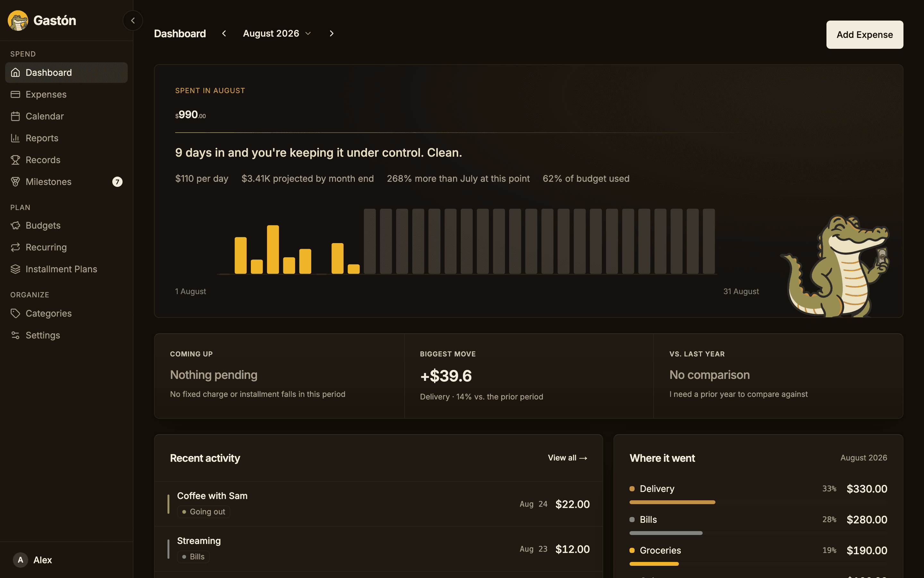Screen dimensions: 924x578
Task: Open the Installment Plans label
Action: [x=62, y=269]
